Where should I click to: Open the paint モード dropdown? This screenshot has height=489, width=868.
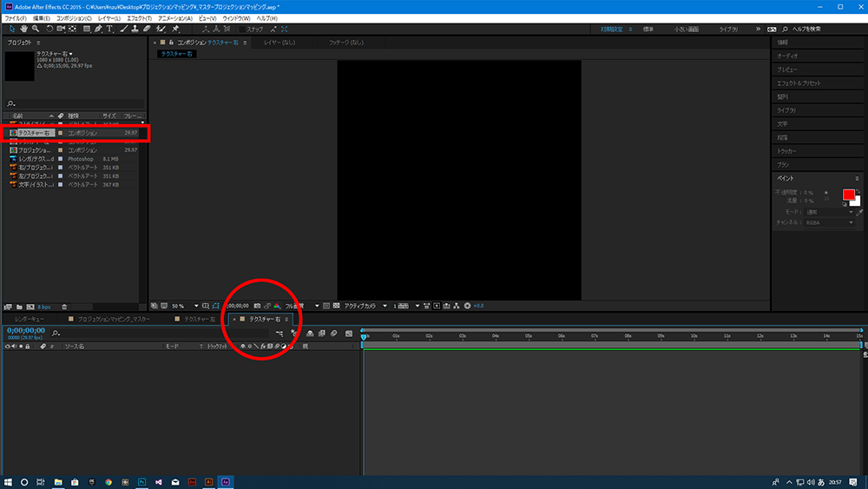click(x=829, y=212)
